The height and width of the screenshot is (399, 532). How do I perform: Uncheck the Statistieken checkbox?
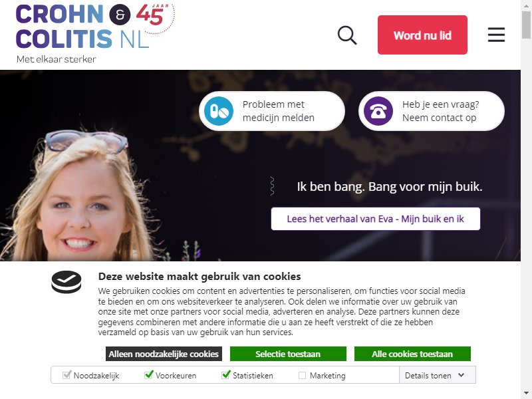(x=226, y=375)
